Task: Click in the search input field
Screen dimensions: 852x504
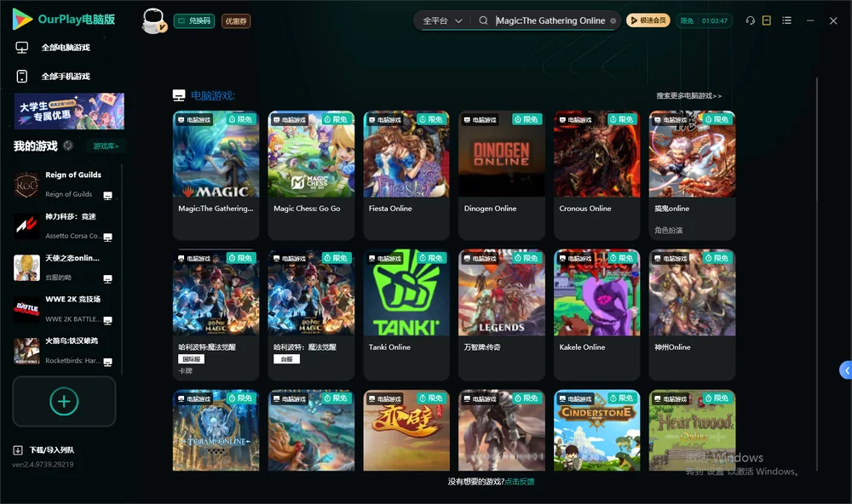Action: coord(551,20)
